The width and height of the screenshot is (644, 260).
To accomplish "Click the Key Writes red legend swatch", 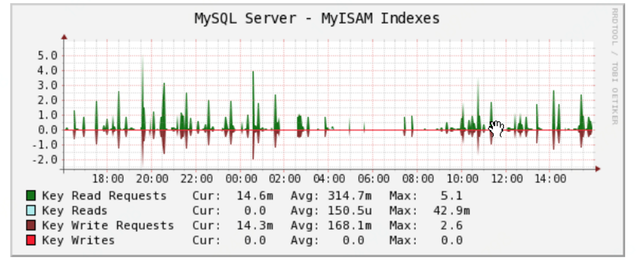I will point(31,240).
